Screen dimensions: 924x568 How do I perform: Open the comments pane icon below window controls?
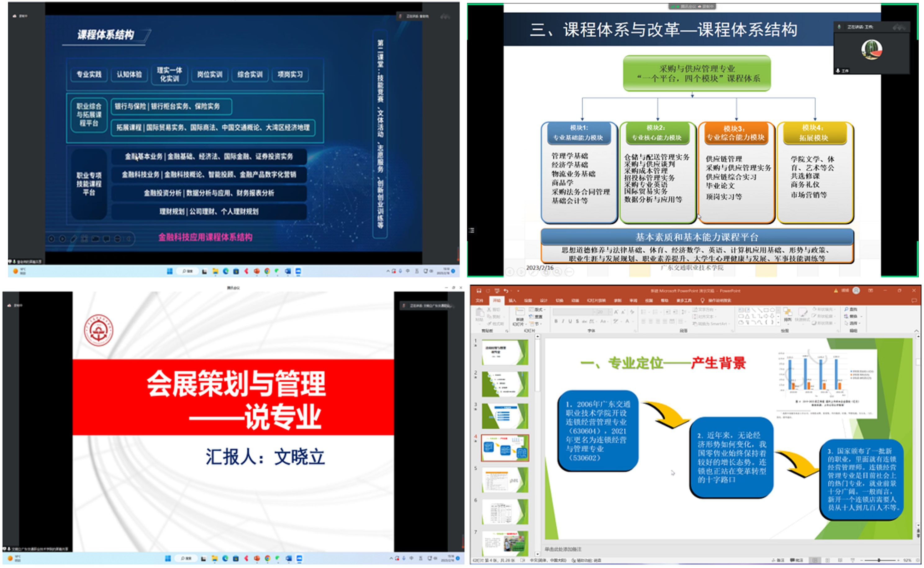(x=914, y=301)
